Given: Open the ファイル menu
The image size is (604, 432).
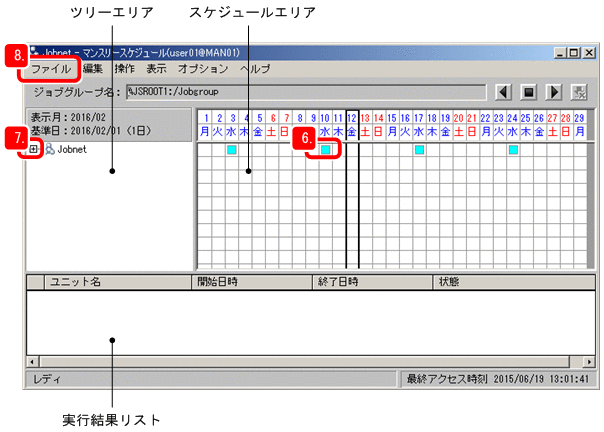Looking at the screenshot, I should [x=51, y=69].
